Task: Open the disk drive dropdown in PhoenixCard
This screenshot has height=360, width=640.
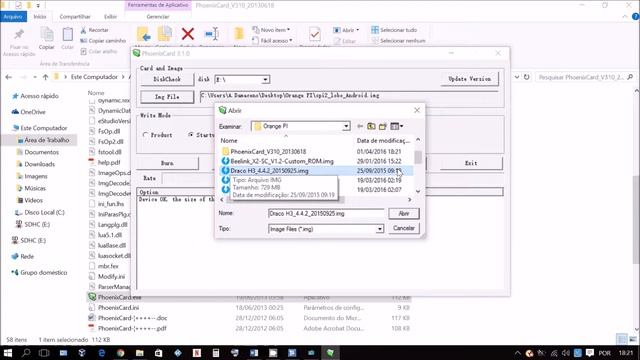Action: pos(265,80)
